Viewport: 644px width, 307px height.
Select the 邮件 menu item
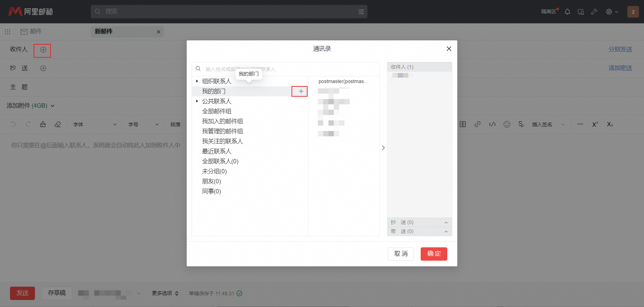point(31,31)
